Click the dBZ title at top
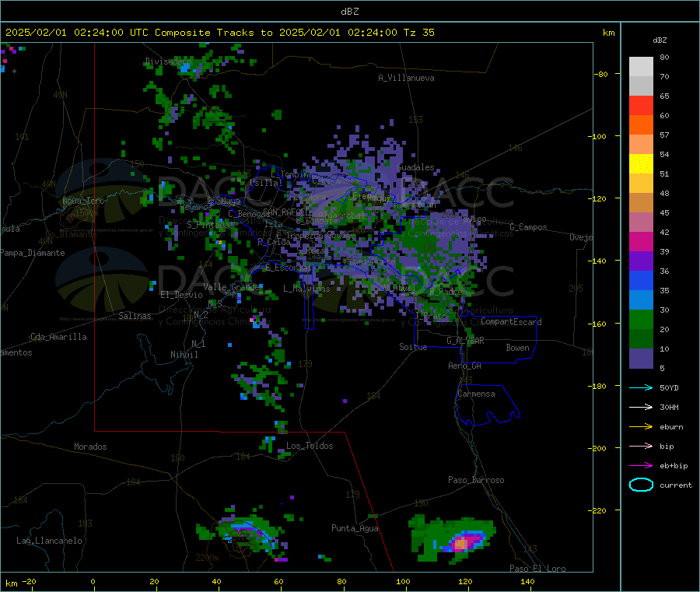The height and width of the screenshot is (592, 700). point(349,12)
